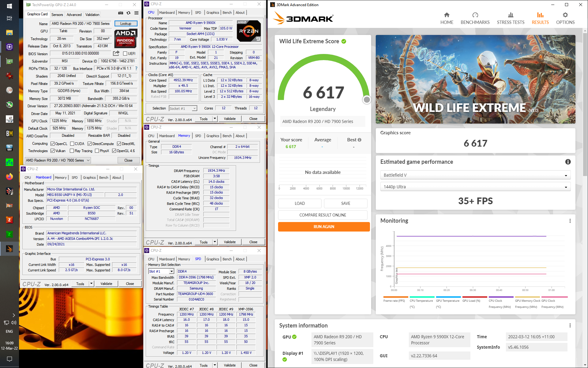Expand Tools arrow in CPU-Z Memory window
Screen dimensions: 588x368
(x=215, y=242)
